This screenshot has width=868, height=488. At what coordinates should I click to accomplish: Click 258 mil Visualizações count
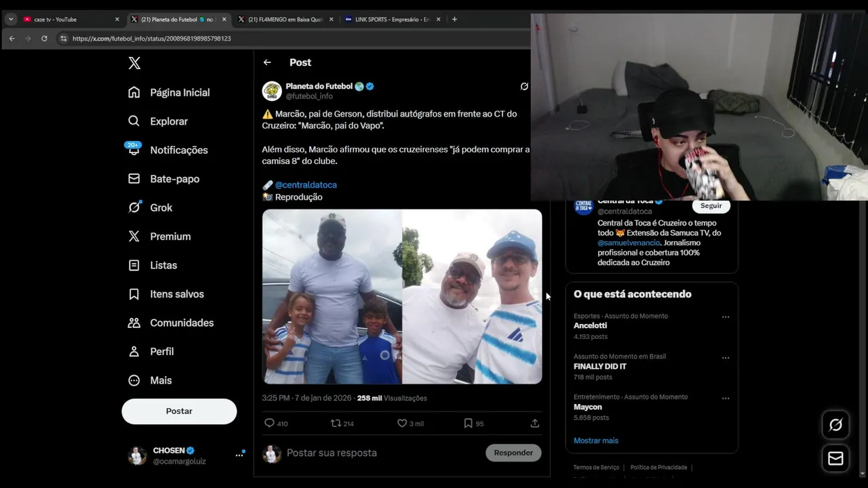pos(392,399)
